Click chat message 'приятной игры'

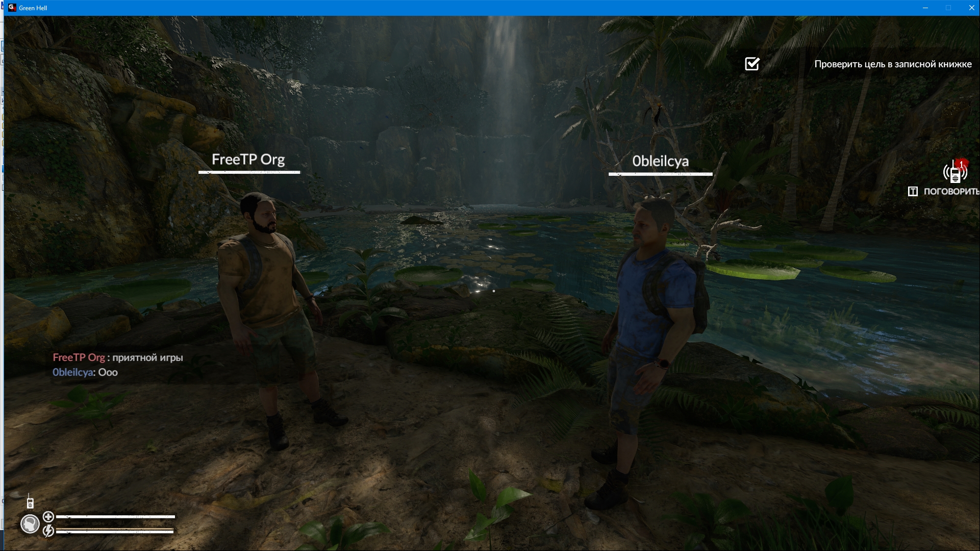coord(147,358)
